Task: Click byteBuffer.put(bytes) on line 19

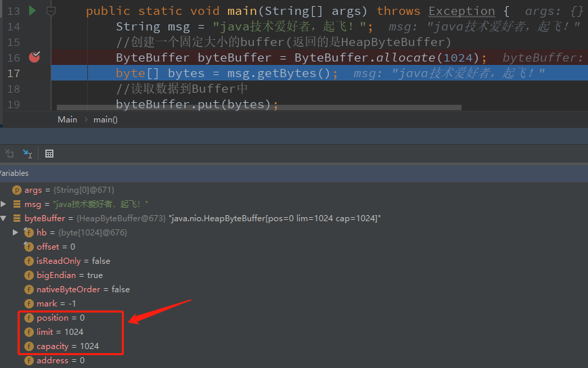Action: pyautogui.click(x=193, y=105)
